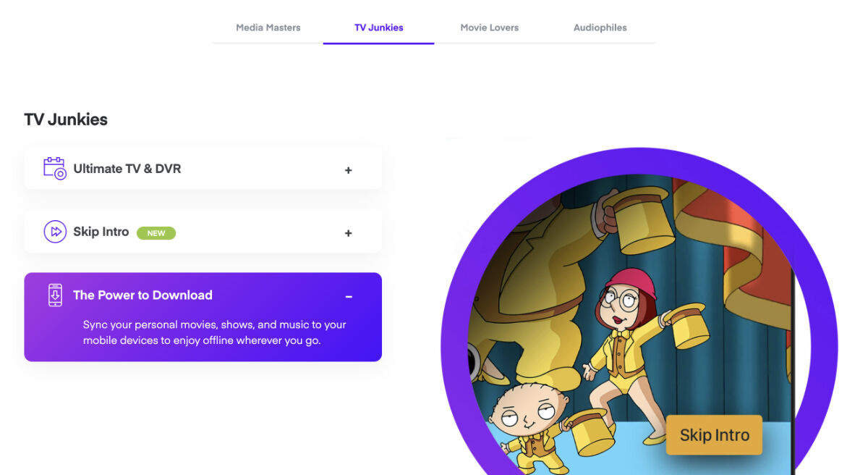Image resolution: width=868 pixels, height=475 pixels.
Task: Click the TV Junkies section heading
Action: point(66,119)
